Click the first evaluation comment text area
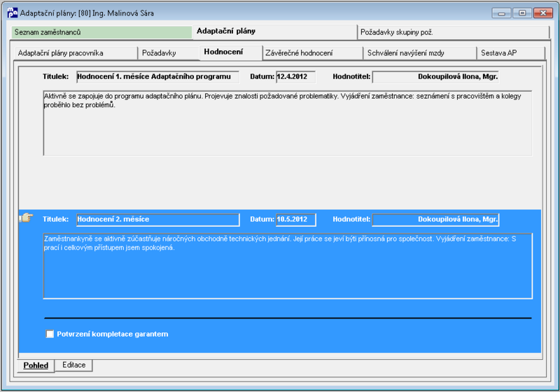 click(288, 123)
